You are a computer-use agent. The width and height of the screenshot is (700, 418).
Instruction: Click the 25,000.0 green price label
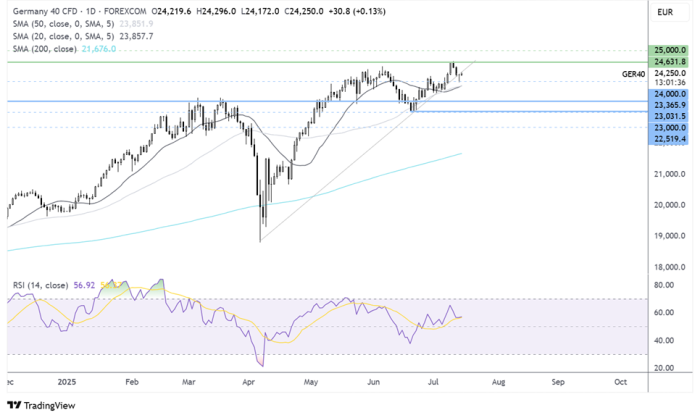click(x=669, y=49)
